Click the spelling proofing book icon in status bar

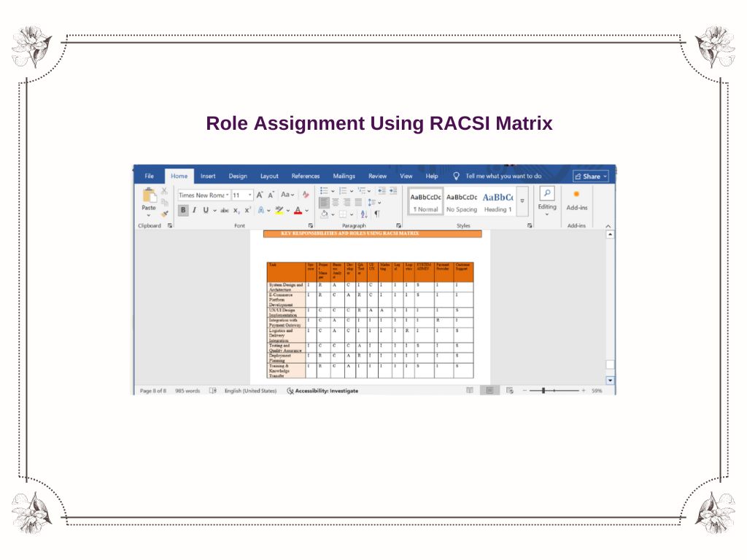pos(213,391)
